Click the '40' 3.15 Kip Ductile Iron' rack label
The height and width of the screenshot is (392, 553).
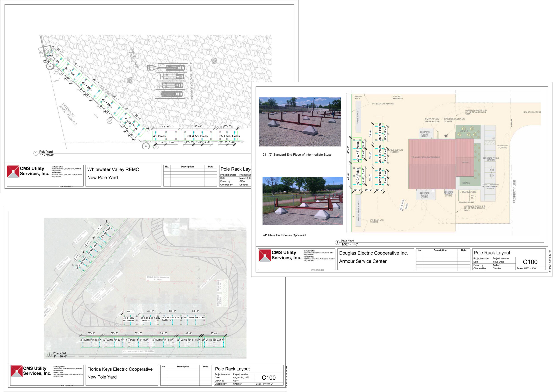click(129, 319)
